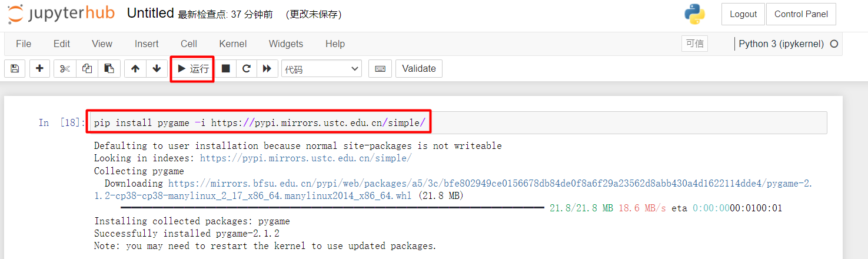Screen dimensions: 868x259
Task: Open the Widgets menu
Action: click(x=286, y=44)
